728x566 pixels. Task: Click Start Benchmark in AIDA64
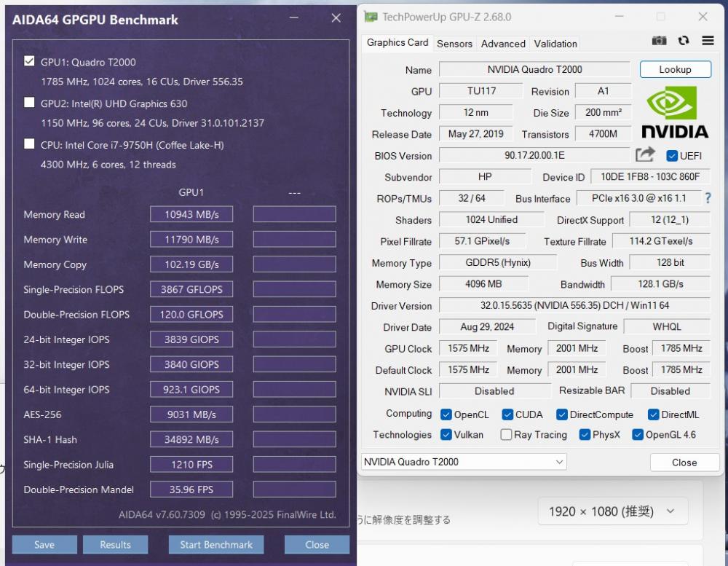pos(216,545)
